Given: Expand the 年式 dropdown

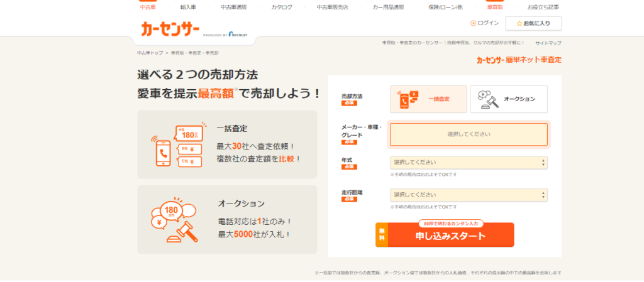Looking at the screenshot, I should pyautogui.click(x=469, y=162).
